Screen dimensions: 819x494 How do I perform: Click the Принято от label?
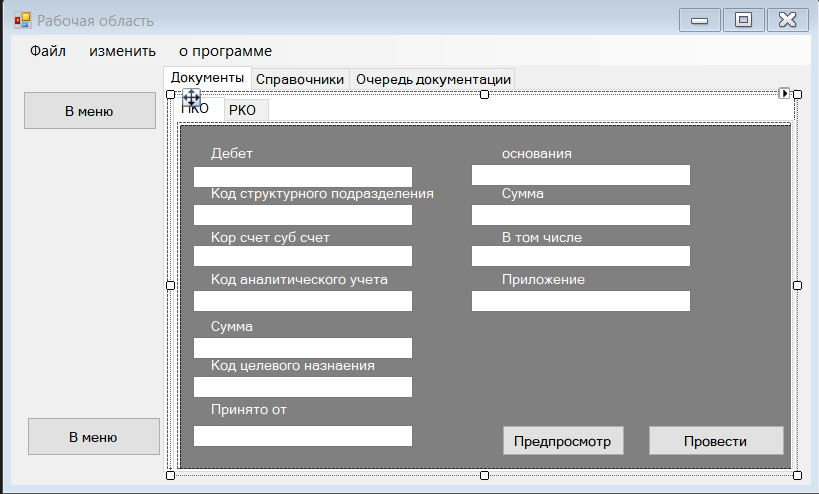tap(249, 409)
